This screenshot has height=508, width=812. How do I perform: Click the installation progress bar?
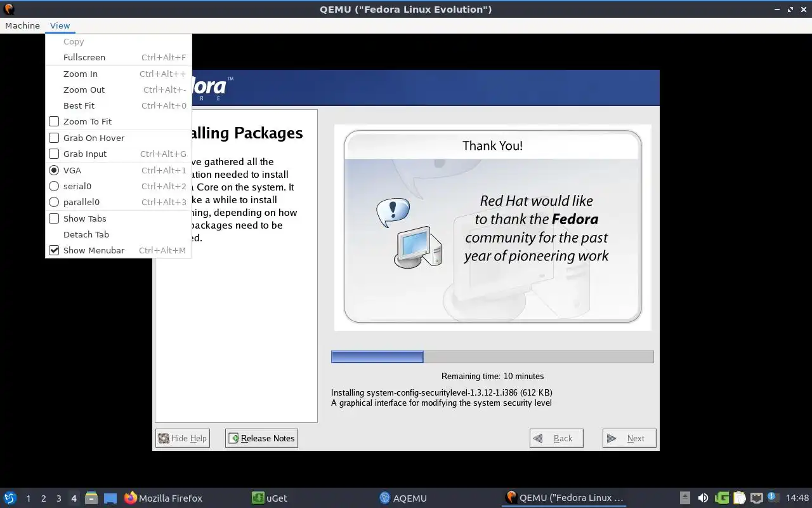tap(492, 357)
